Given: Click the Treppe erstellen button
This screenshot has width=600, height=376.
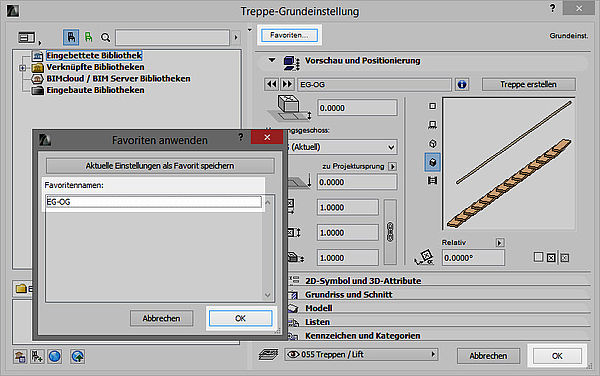Looking at the screenshot, I should [x=528, y=84].
